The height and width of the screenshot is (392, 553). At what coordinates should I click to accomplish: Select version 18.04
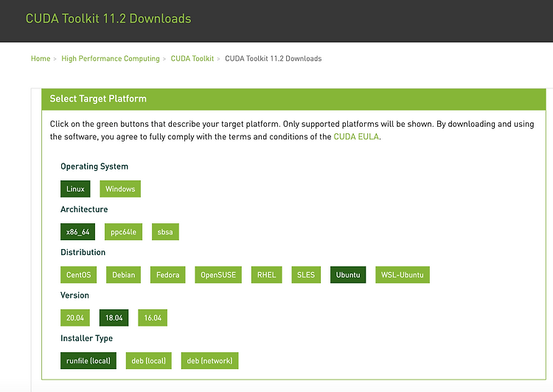click(114, 318)
